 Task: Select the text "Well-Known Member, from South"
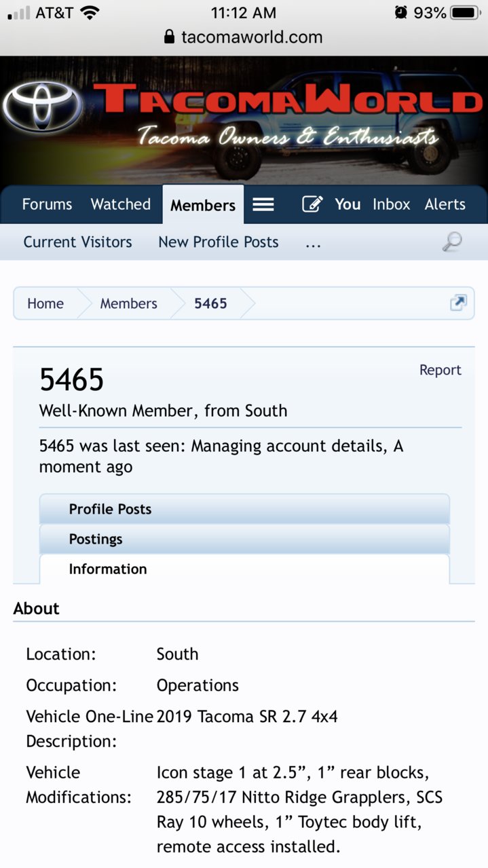pos(163,411)
